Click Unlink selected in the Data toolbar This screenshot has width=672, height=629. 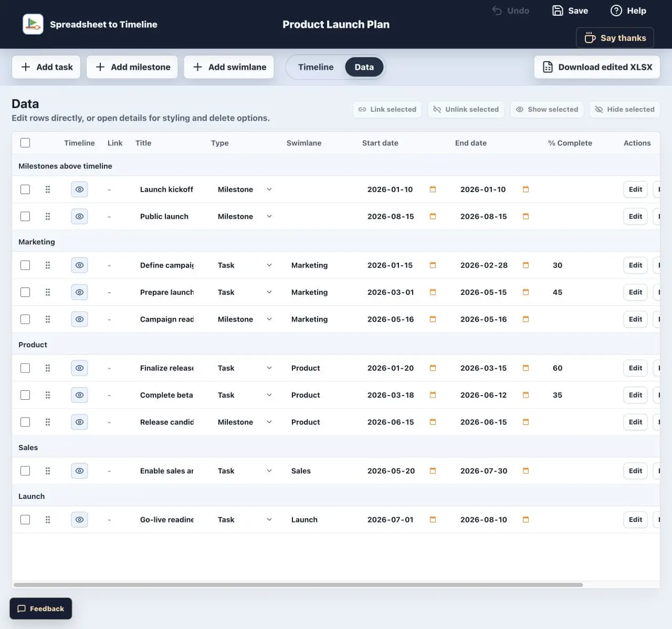(x=466, y=109)
